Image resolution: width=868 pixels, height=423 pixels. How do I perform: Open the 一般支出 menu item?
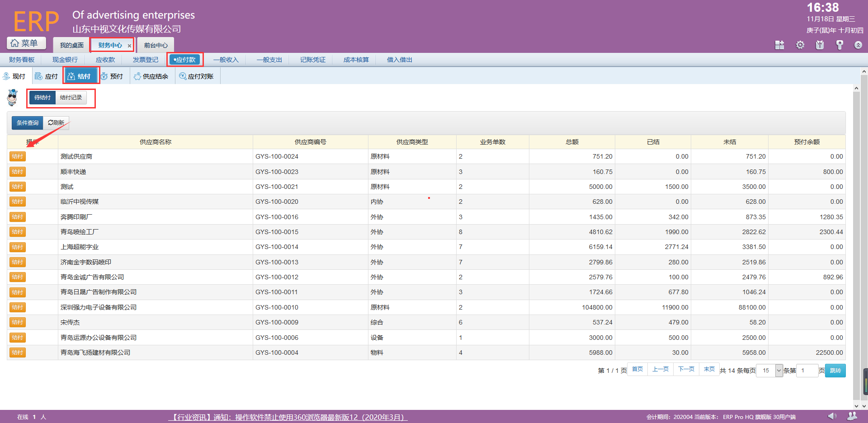click(x=269, y=60)
